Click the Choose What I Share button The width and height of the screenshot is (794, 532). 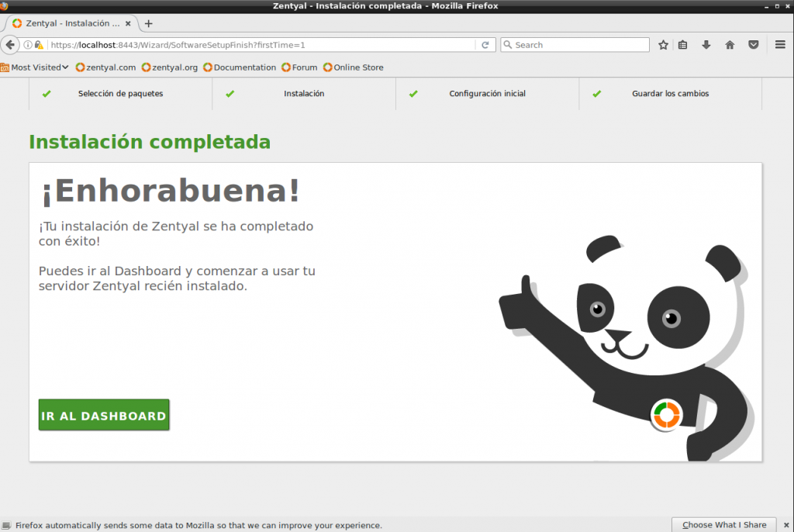point(724,525)
